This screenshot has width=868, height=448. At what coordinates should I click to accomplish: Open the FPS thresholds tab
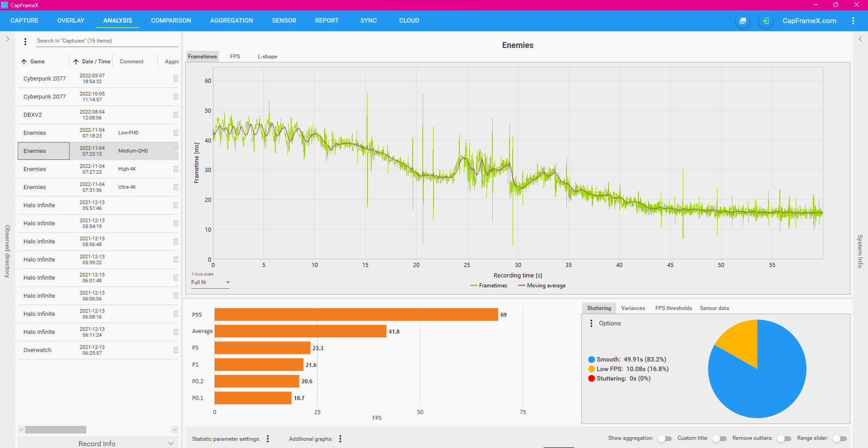[x=674, y=308]
